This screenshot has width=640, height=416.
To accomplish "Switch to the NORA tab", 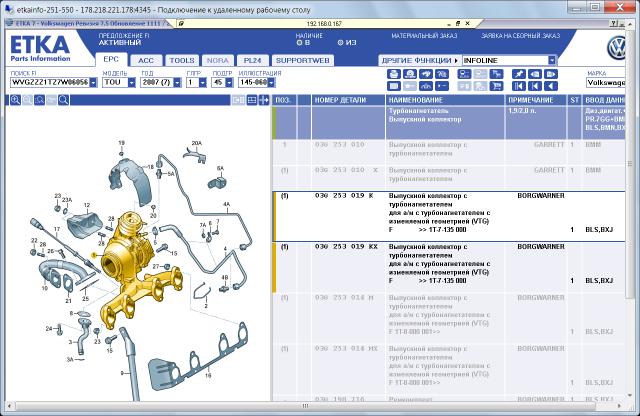I will pos(218,60).
